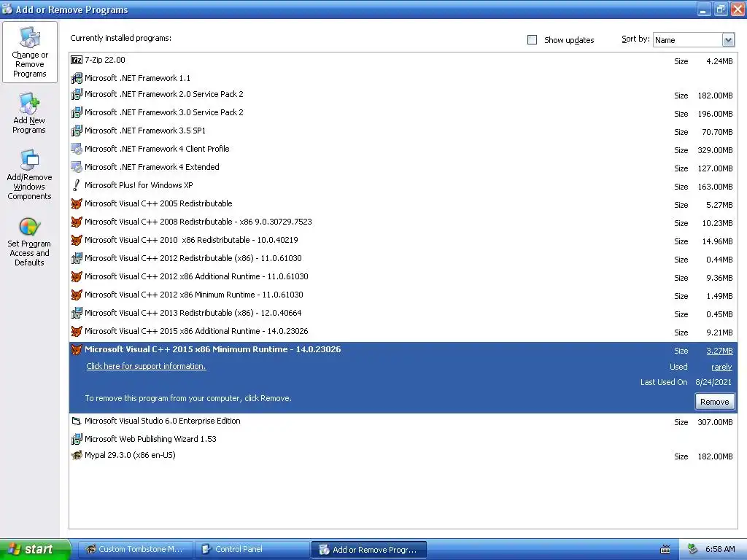
Task: Select 7-Zip 22.00 entry
Action: [x=403, y=61]
